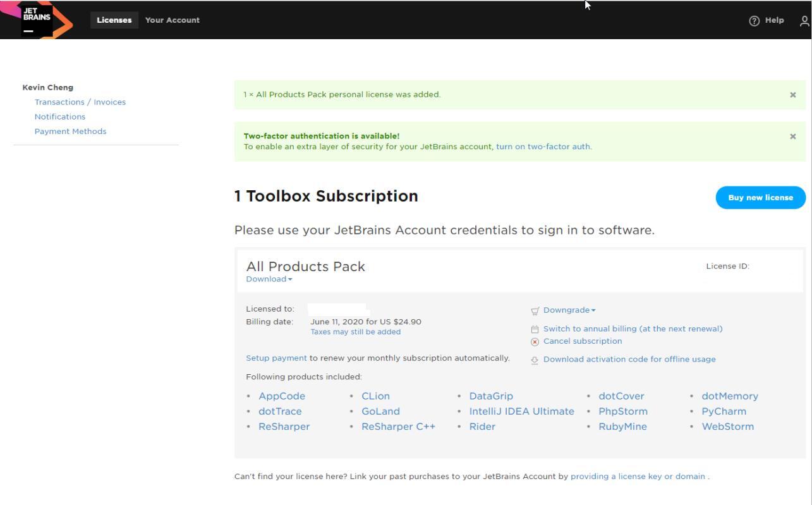This screenshot has width=812, height=505.
Task: Click the All Products Pack heading
Action: (x=306, y=267)
